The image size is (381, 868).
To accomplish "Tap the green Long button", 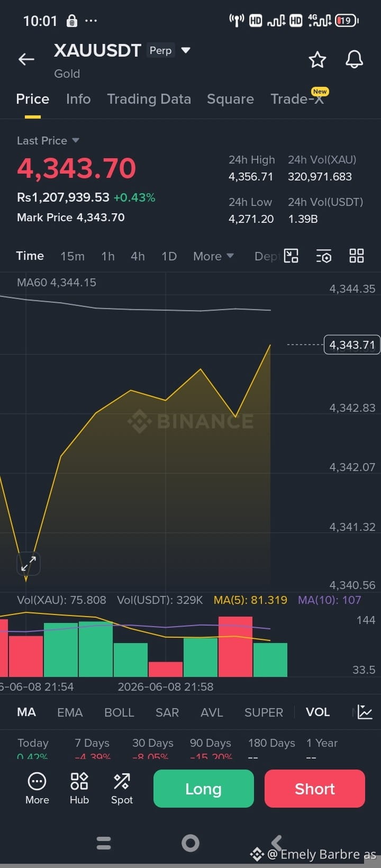I will [x=204, y=789].
